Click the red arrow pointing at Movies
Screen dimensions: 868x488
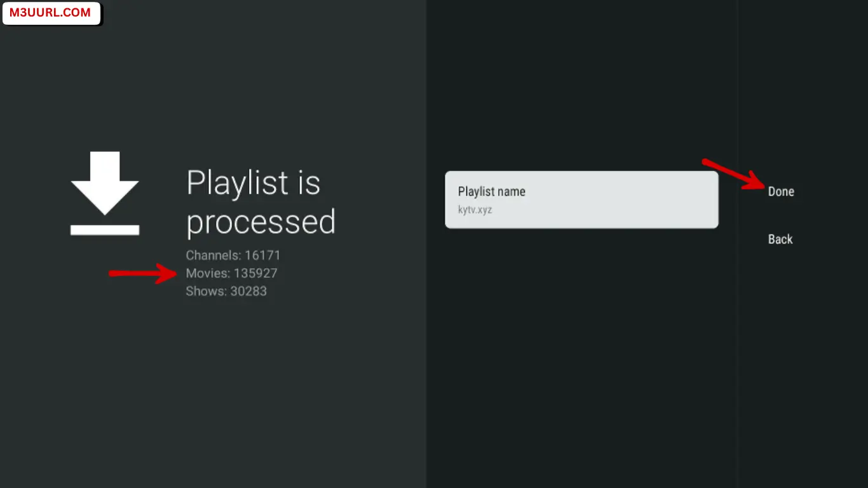(x=142, y=274)
